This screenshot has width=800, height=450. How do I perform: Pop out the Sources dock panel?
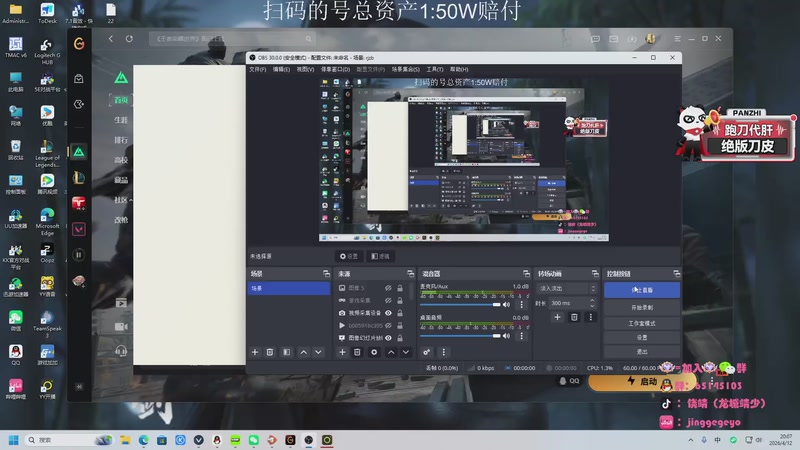pyautogui.click(x=410, y=274)
